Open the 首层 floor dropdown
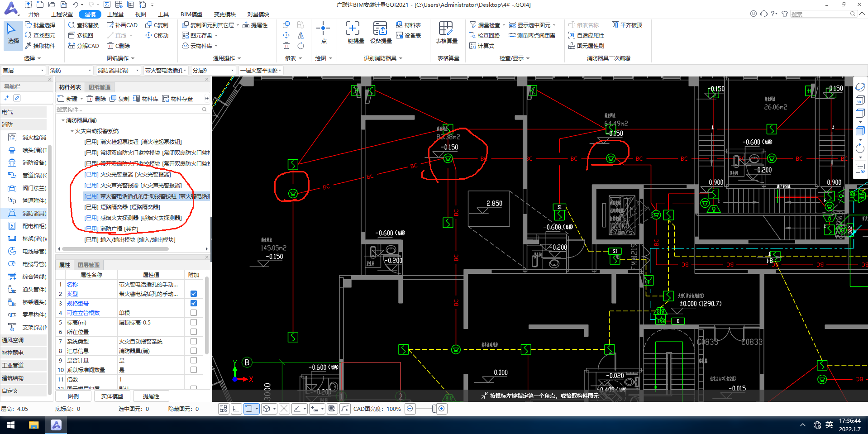868x434 pixels. (x=24, y=70)
